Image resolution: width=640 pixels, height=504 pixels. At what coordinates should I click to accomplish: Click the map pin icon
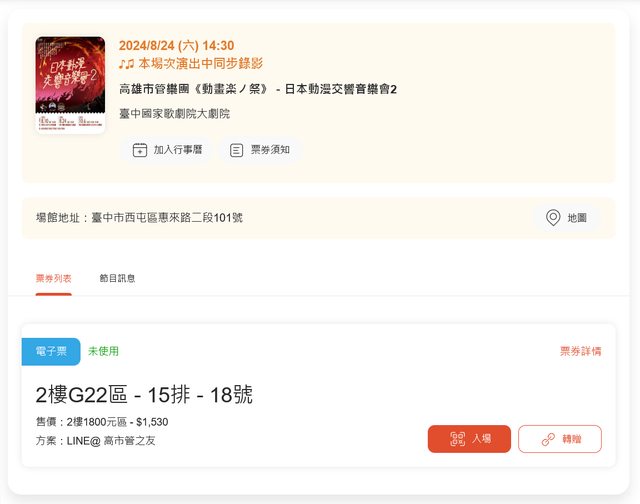point(553,218)
